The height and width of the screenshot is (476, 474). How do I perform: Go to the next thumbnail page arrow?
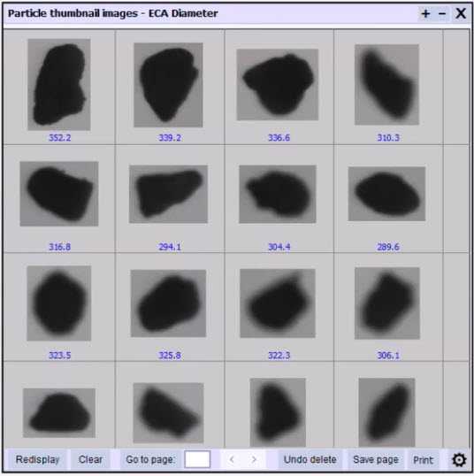(x=254, y=459)
